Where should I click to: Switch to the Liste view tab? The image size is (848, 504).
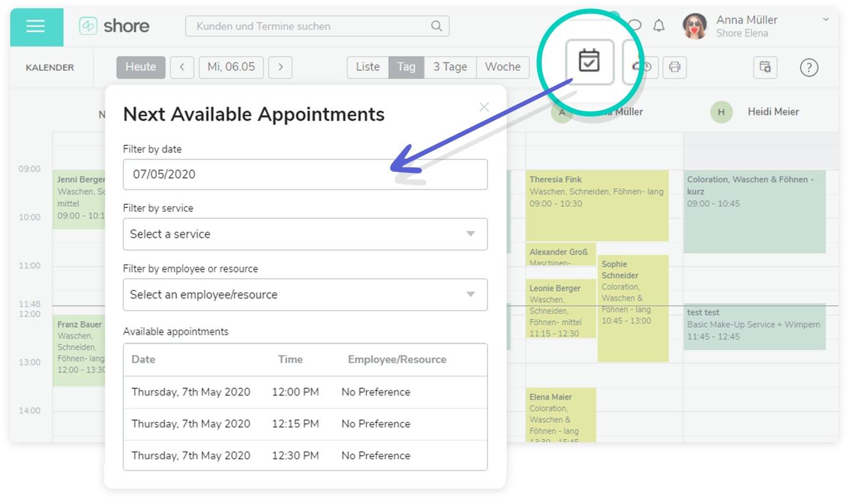coord(368,67)
